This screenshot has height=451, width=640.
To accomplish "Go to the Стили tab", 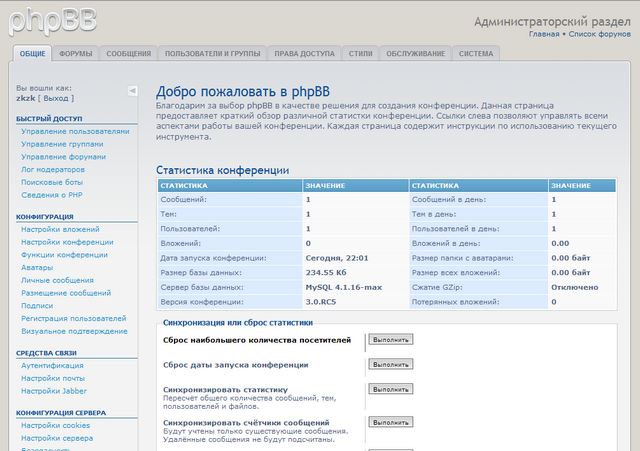I will point(361,54).
